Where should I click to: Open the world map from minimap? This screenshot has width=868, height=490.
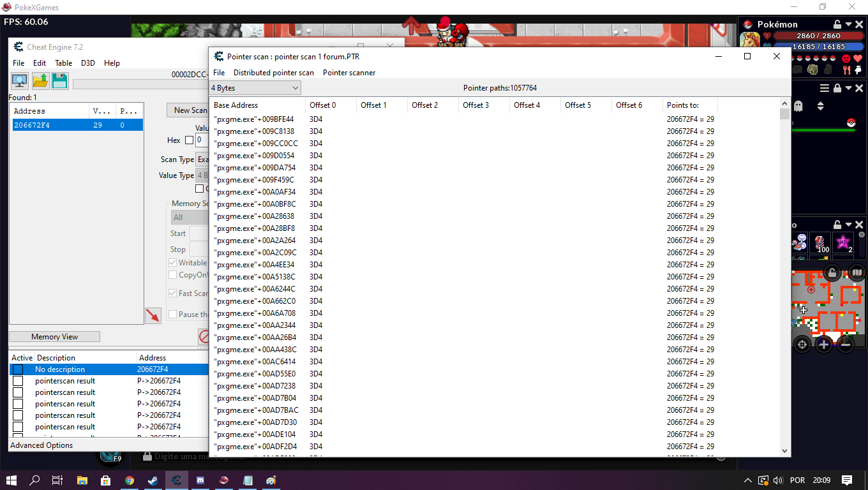click(x=857, y=273)
